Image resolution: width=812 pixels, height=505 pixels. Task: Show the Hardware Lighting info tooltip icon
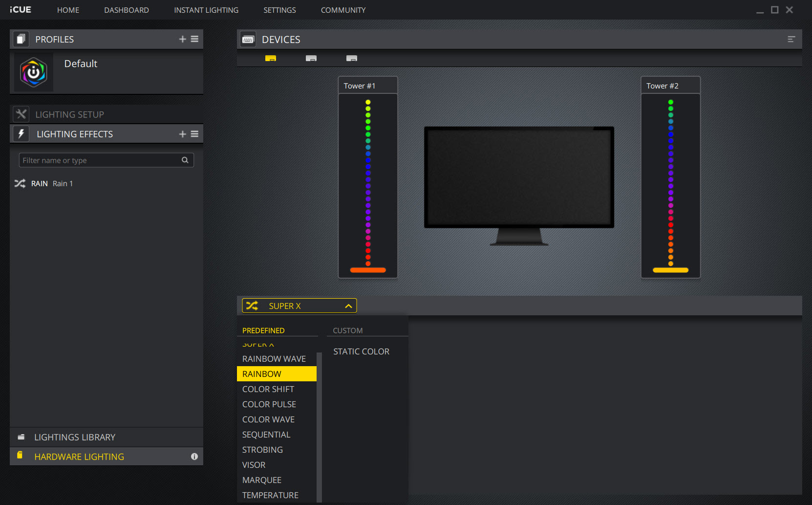[x=194, y=457]
